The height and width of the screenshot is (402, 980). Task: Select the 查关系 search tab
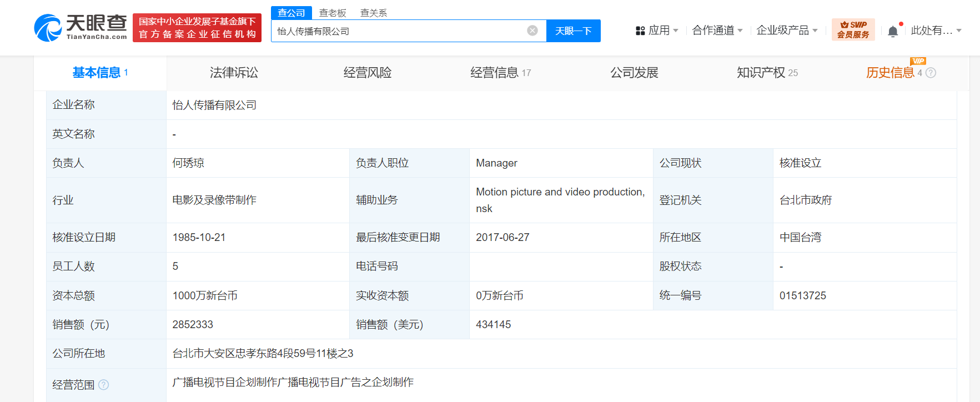coord(374,13)
